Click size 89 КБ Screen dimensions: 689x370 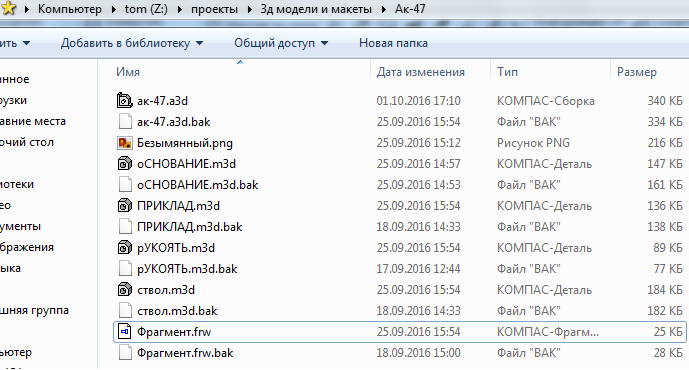(x=668, y=248)
